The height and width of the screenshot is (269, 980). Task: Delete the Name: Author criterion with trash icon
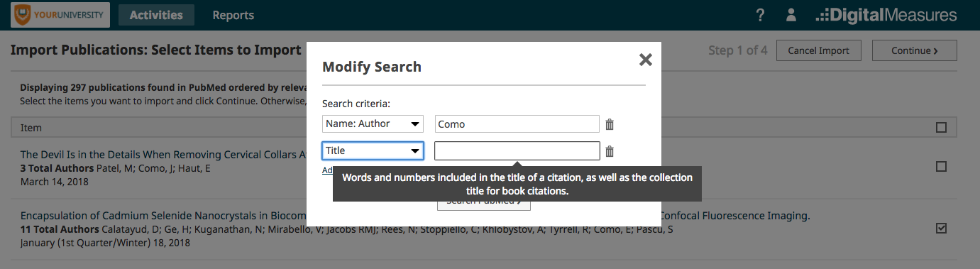click(610, 124)
